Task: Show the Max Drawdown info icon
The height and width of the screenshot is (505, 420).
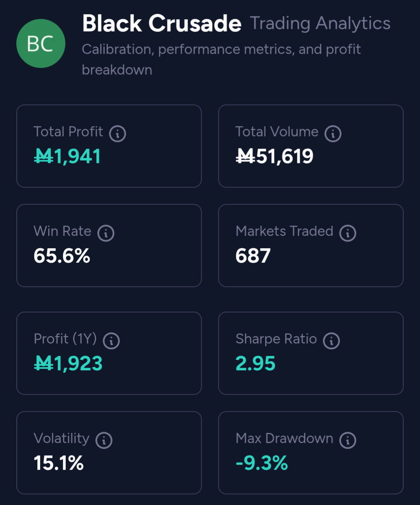Action: [348, 440]
